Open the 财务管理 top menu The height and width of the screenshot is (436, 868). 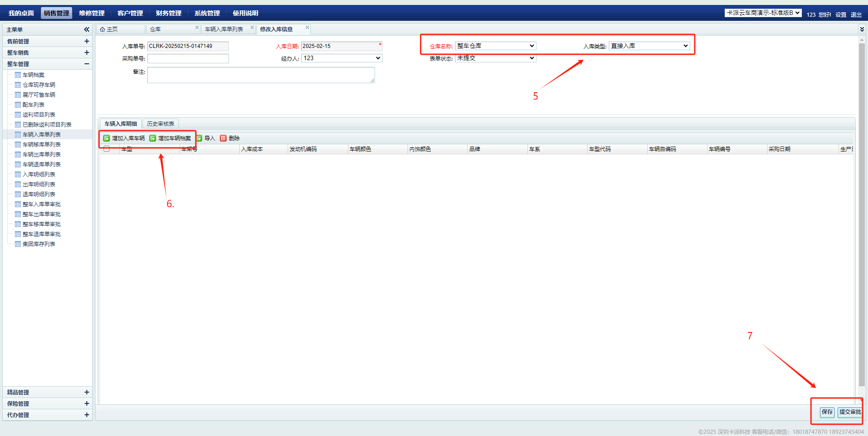[169, 13]
